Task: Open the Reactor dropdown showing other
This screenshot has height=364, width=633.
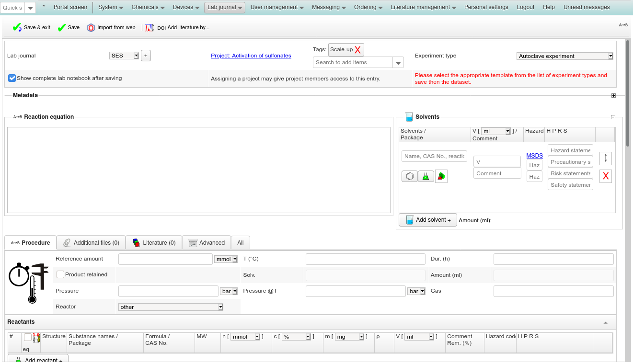Action: click(x=171, y=307)
